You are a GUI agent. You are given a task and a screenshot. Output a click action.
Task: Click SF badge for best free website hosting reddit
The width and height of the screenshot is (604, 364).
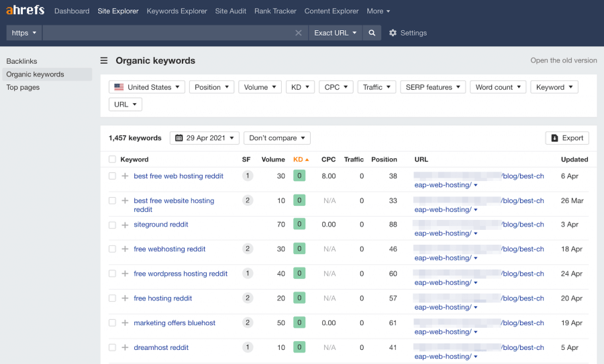point(248,200)
